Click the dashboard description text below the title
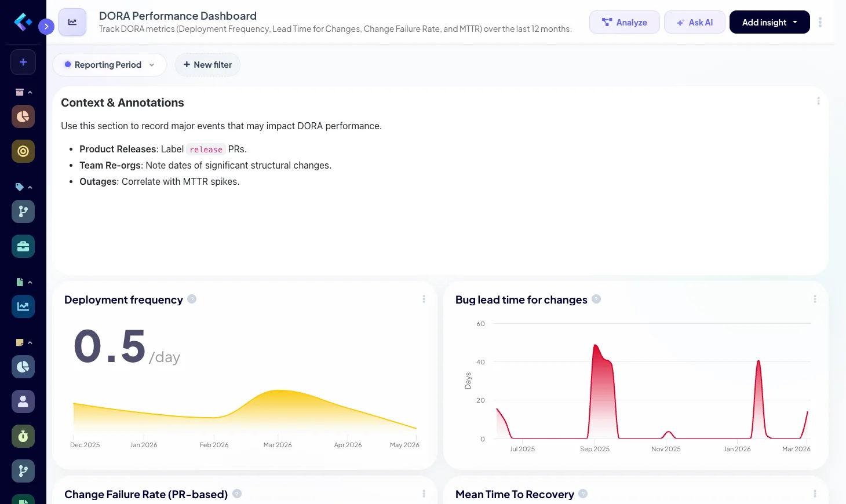The height and width of the screenshot is (504, 846). click(x=336, y=29)
